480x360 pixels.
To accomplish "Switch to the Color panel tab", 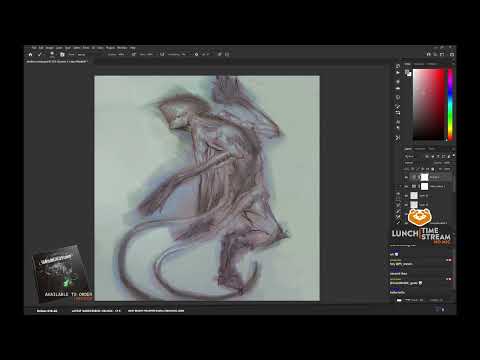I will (x=407, y=64).
